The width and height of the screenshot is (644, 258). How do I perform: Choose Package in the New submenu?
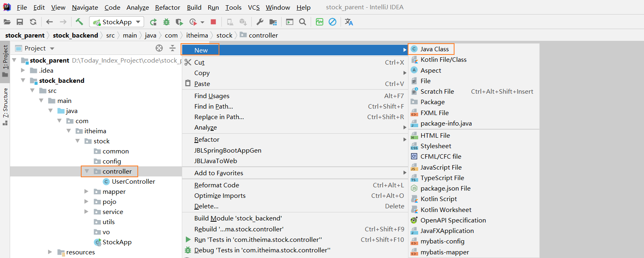pyautogui.click(x=474, y=102)
